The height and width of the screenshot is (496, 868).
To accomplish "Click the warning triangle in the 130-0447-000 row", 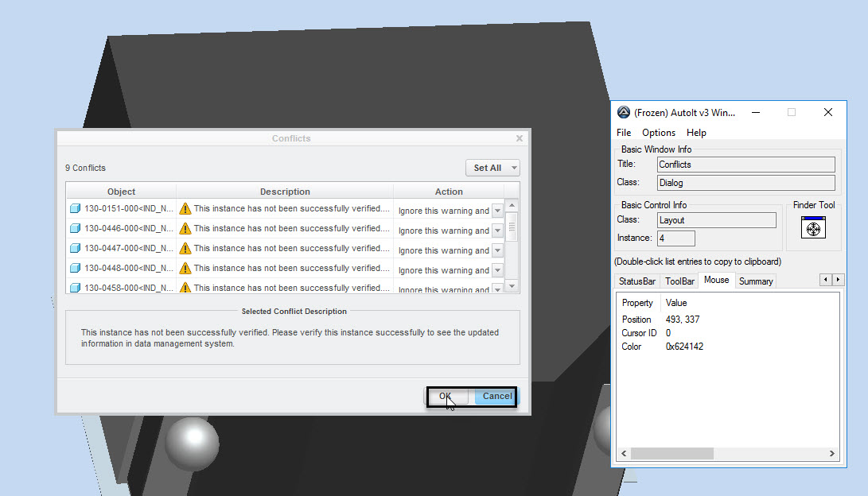I will point(185,249).
